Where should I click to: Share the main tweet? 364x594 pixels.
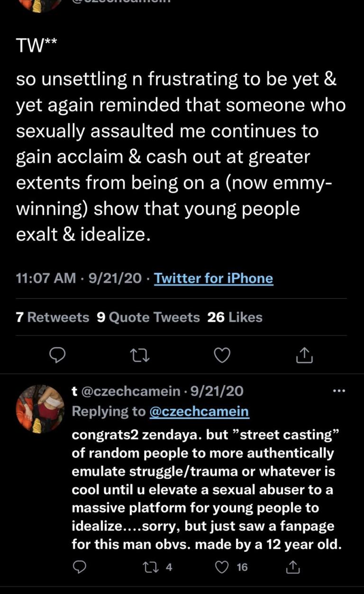click(305, 355)
